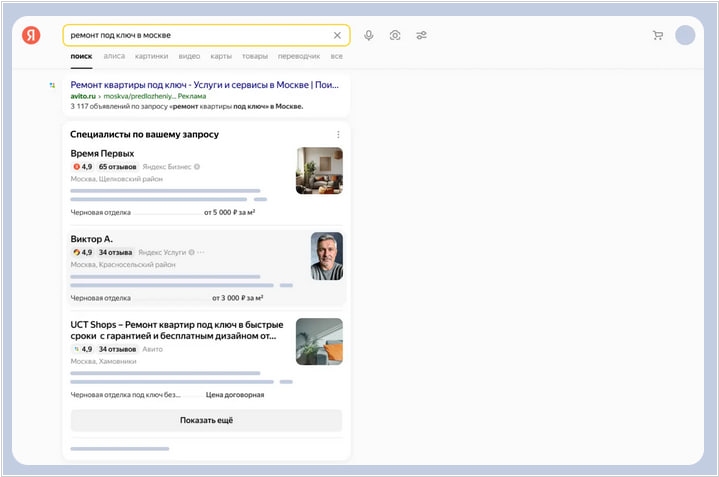Open the все tab
The height and width of the screenshot is (477, 719).
(337, 56)
